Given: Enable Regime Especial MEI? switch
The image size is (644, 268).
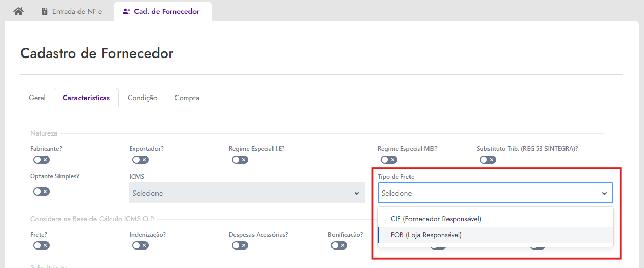Looking at the screenshot, I should pyautogui.click(x=388, y=160).
